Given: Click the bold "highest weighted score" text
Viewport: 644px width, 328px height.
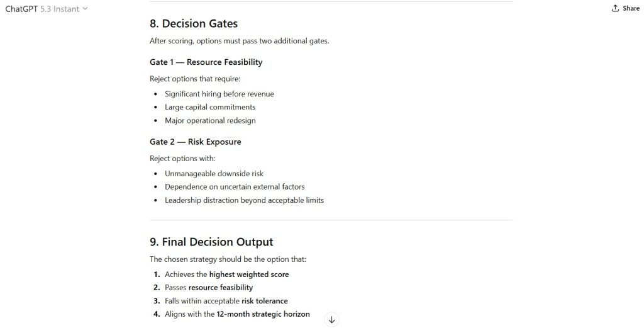Looking at the screenshot, I should [x=249, y=274].
